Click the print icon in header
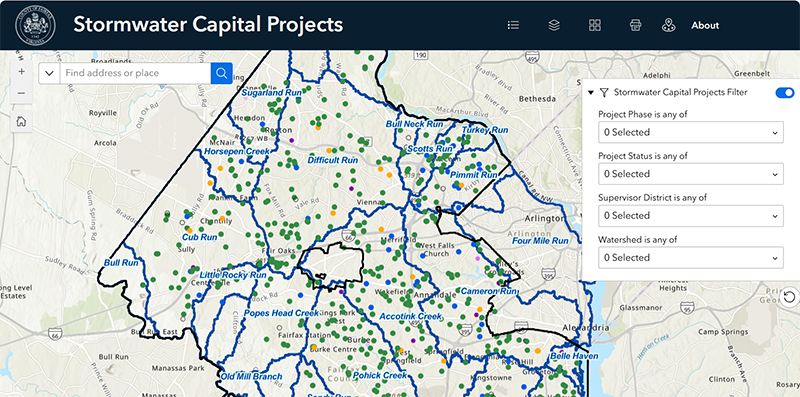Screen dimensions: 800x397 (635, 25)
